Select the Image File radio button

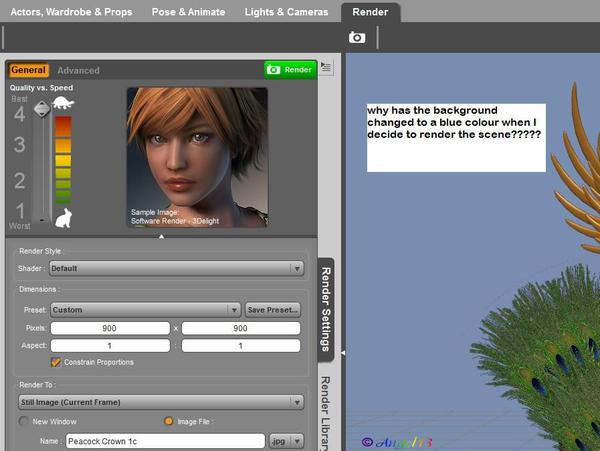[168, 421]
